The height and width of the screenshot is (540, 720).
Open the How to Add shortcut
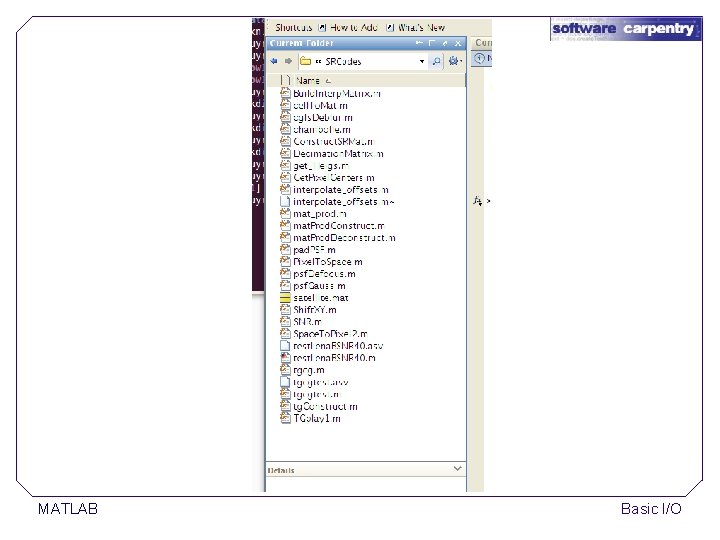tap(348, 28)
